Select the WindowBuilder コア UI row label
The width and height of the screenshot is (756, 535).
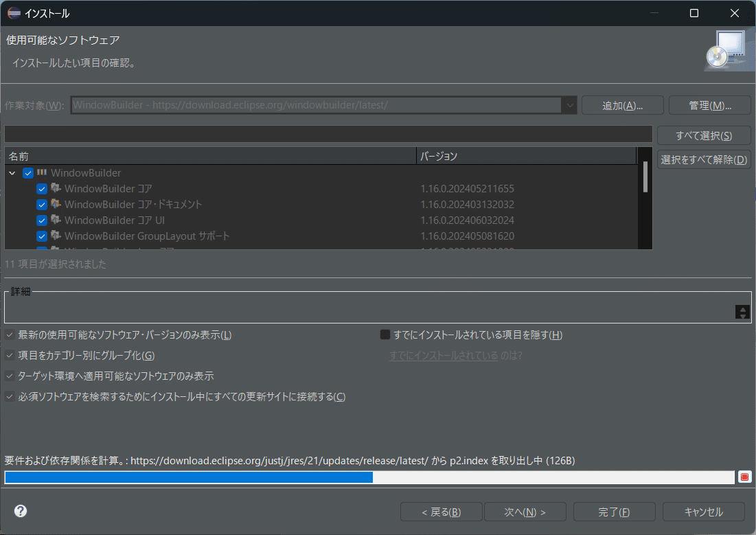click(115, 220)
